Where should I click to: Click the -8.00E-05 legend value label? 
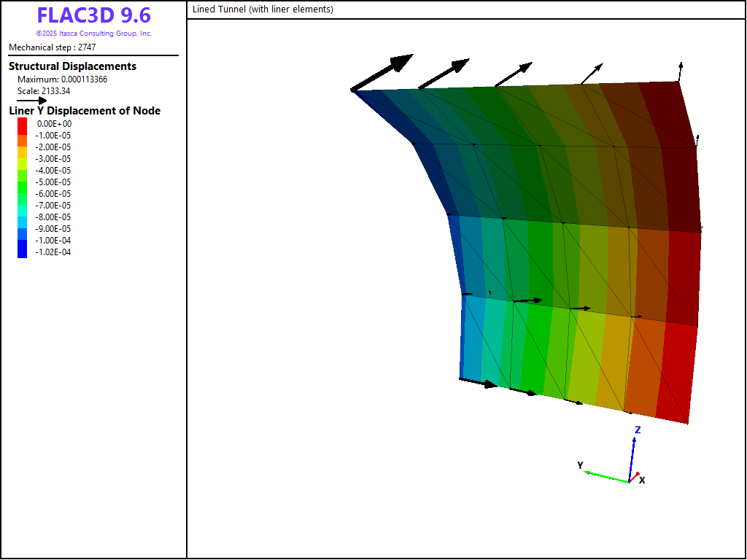pos(53,217)
